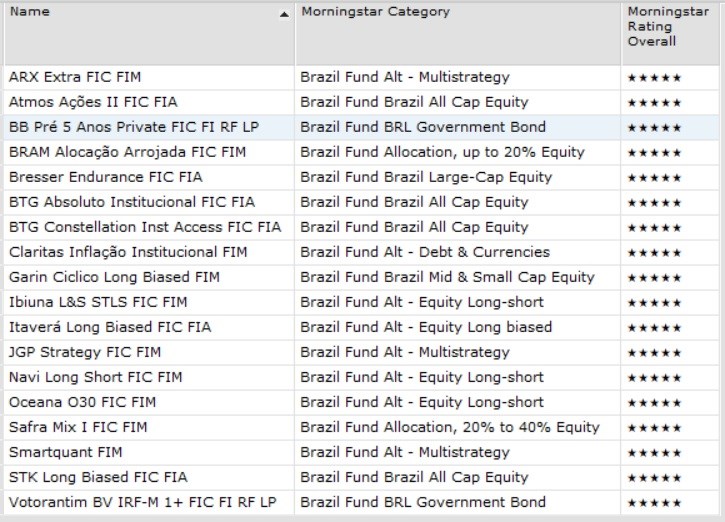Click star rating of Oceana O30 FIC FIM
The image size is (725, 522).
tap(654, 402)
